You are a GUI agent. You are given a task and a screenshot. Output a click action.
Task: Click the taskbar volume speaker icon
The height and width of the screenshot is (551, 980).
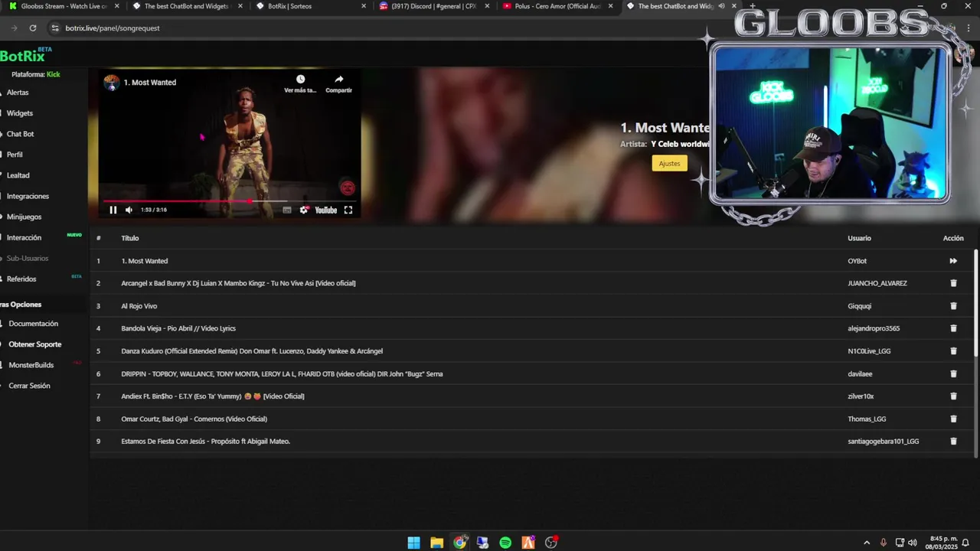coord(913,543)
